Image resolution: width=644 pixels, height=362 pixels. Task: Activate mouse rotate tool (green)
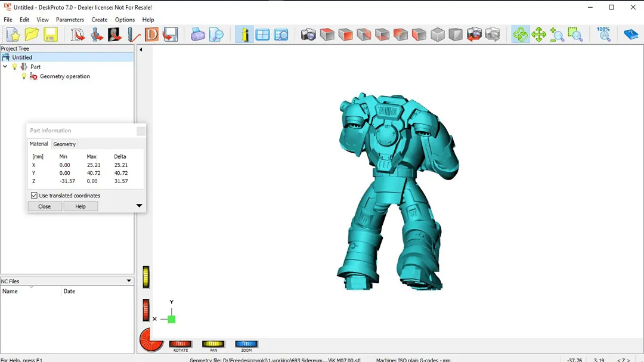tap(521, 35)
